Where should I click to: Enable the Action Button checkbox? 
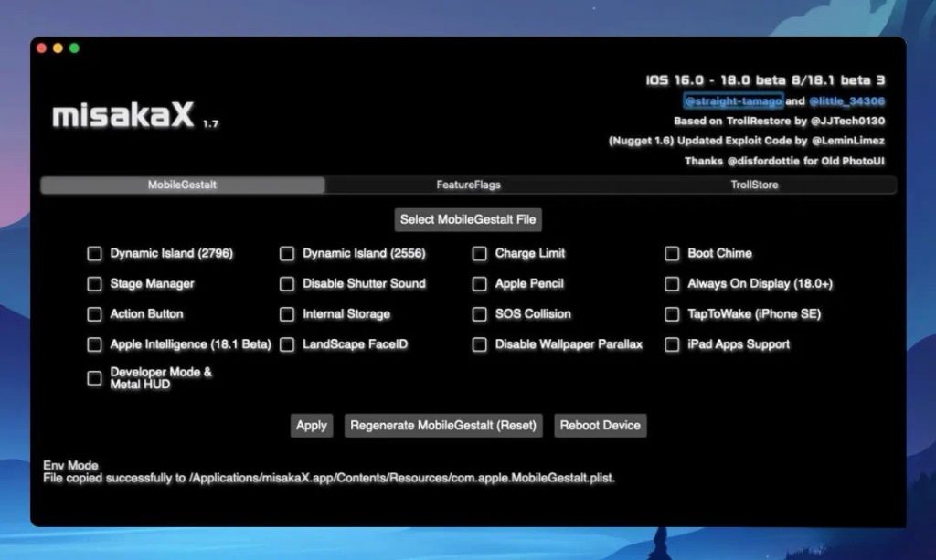pos(94,314)
